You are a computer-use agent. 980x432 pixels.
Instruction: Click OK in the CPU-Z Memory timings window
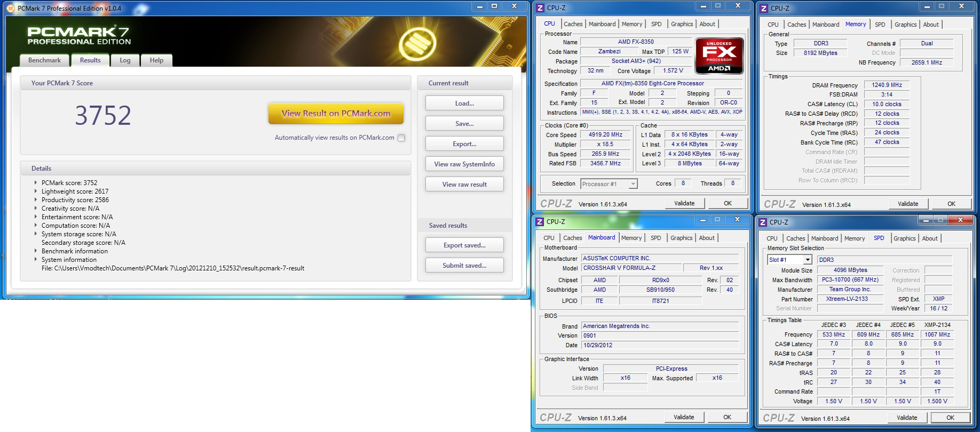click(x=951, y=204)
